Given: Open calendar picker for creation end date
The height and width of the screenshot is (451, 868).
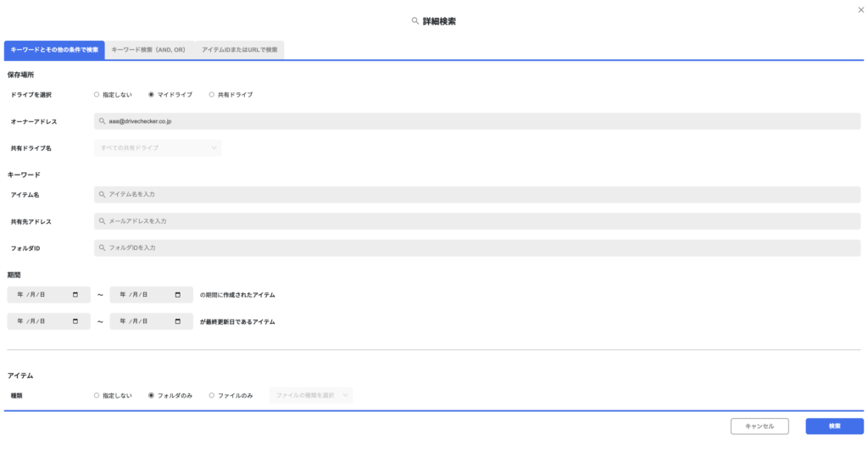Looking at the screenshot, I should [178, 295].
